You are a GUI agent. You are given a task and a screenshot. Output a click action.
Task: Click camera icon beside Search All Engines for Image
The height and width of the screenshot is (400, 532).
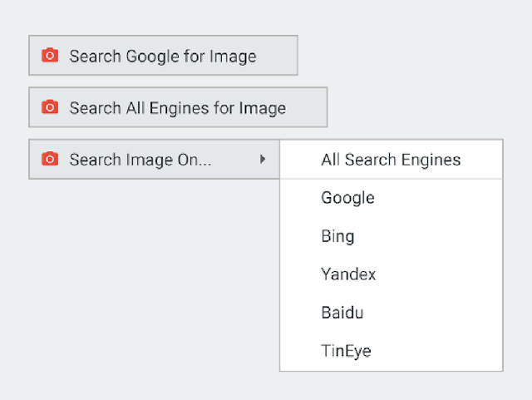[50, 107]
